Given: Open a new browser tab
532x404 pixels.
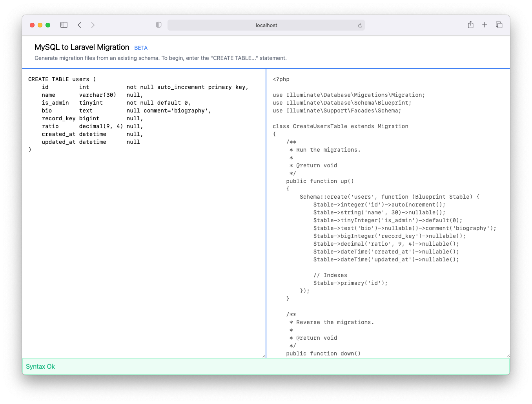Looking at the screenshot, I should (485, 25).
